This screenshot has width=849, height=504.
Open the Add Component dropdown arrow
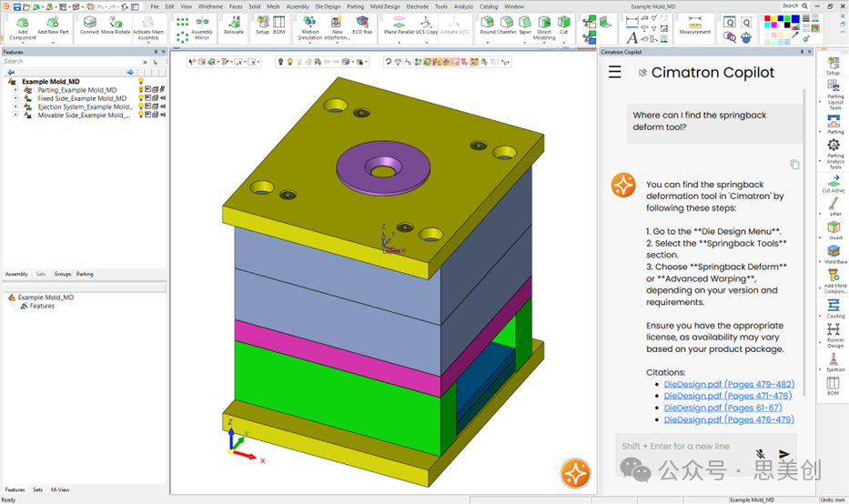(23, 42)
